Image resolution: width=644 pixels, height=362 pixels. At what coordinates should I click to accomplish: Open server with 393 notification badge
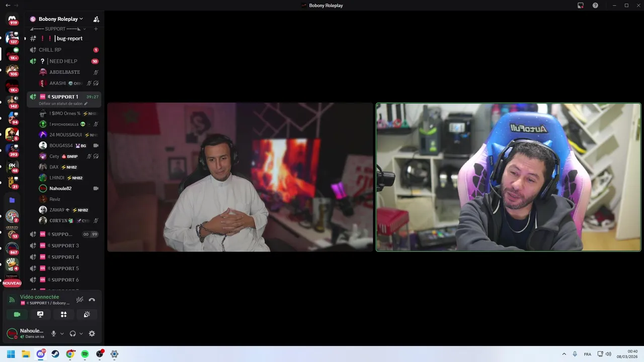[x=12, y=150]
